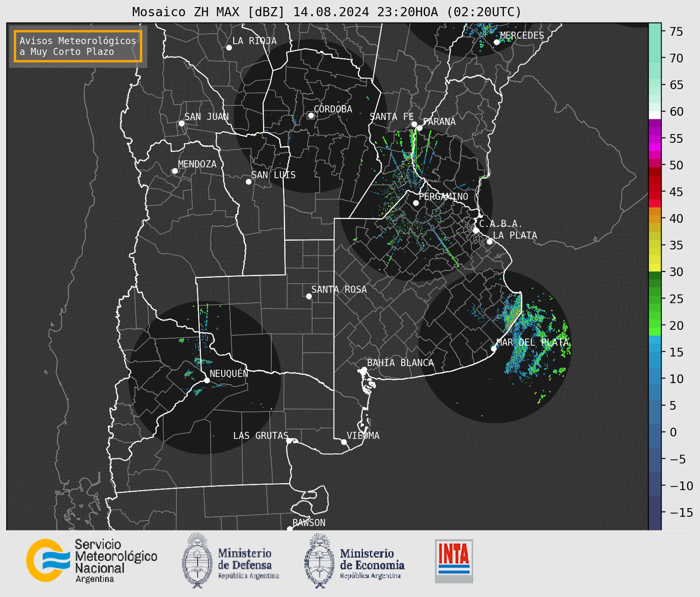Click the Ministerio de Economía crest

[x=319, y=560]
